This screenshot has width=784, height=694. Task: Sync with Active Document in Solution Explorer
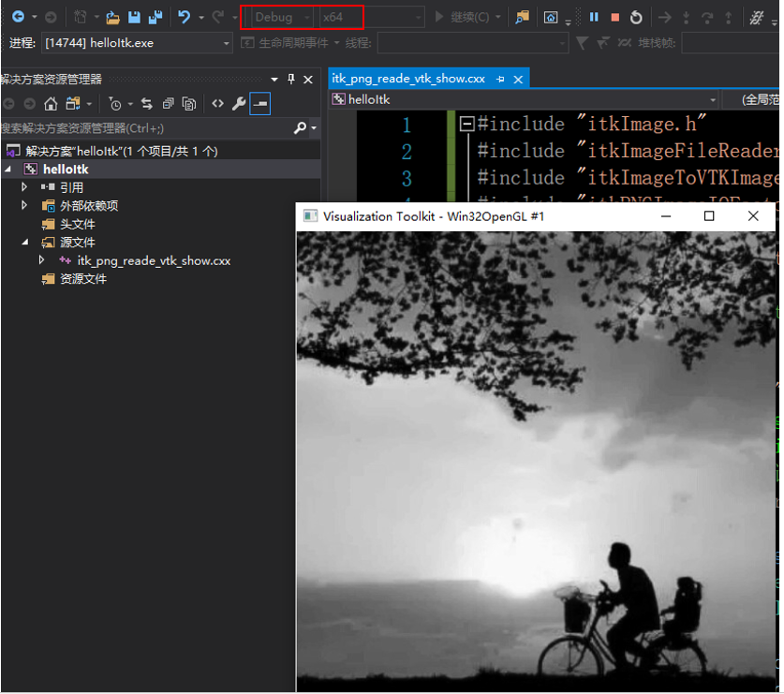(x=146, y=104)
